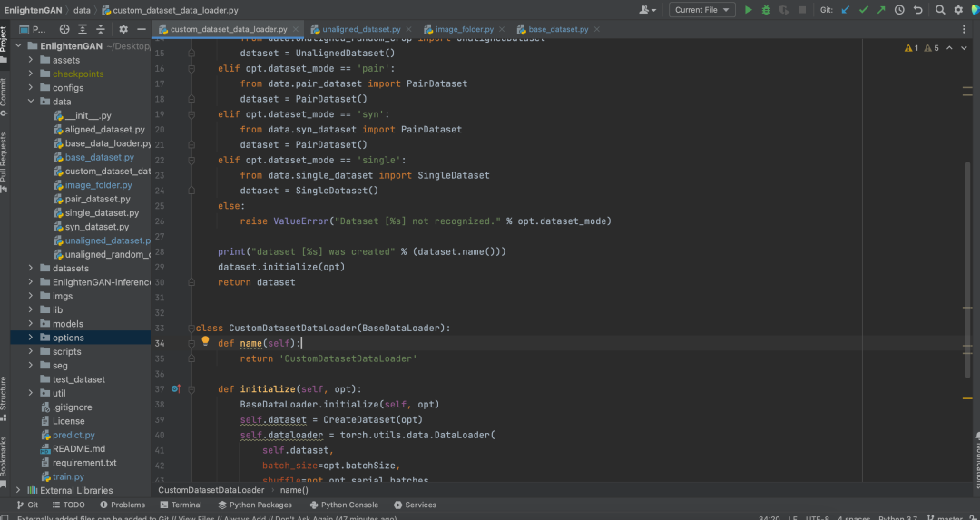The width and height of the screenshot is (980, 520).
Task: Open Search Everywhere magnifier icon
Action: click(940, 10)
